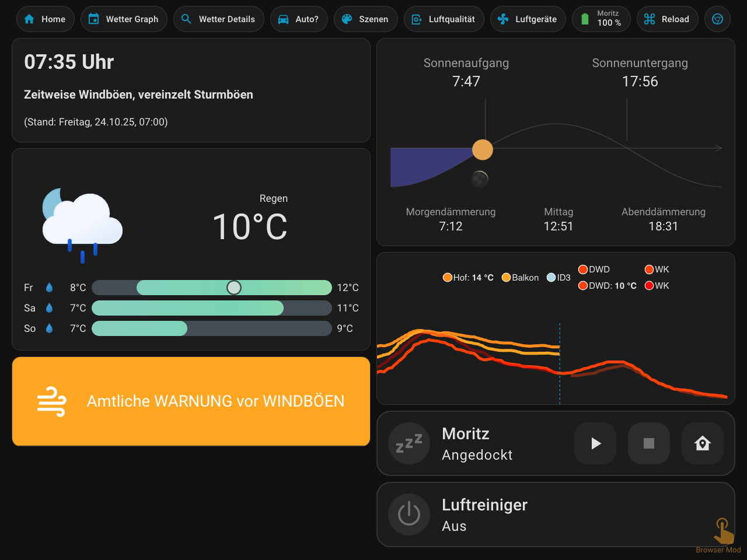Hide the ID3 series in legend
Image resolution: width=747 pixels, height=560 pixels.
click(x=558, y=278)
